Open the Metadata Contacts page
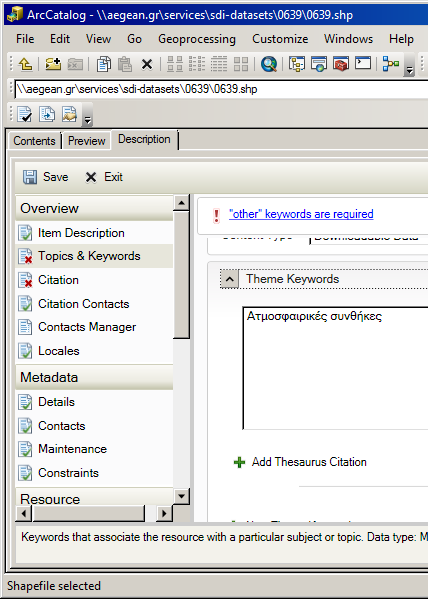The height and width of the screenshot is (599, 428). point(94,426)
